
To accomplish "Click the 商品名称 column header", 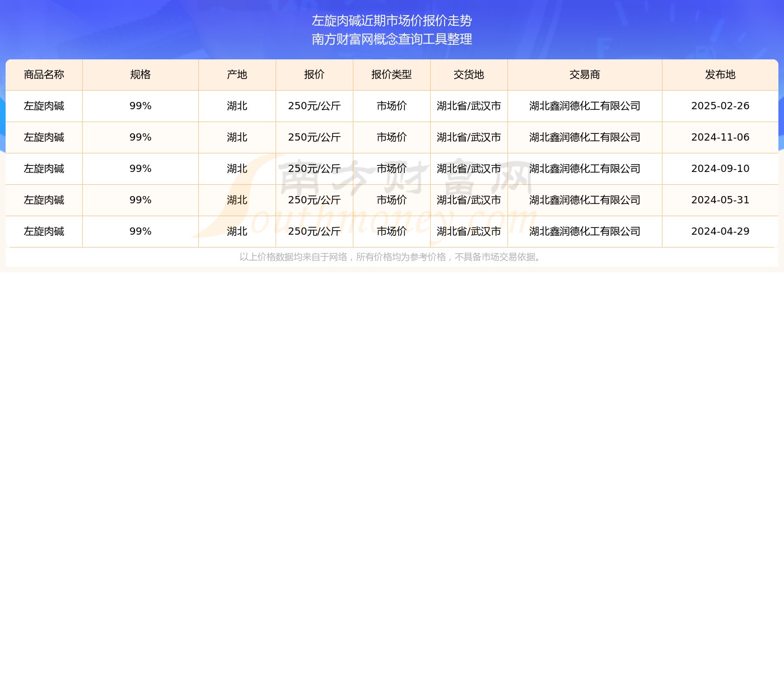I will 44,75.
